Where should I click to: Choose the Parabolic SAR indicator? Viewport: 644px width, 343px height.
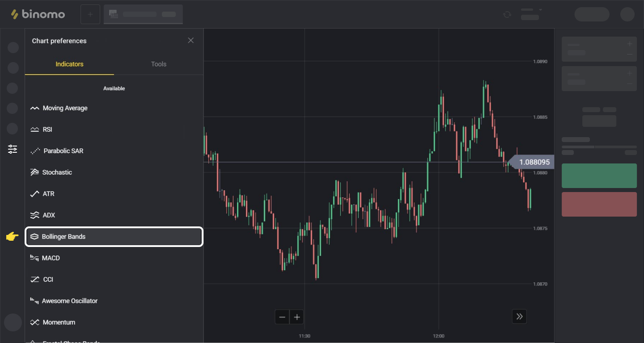point(114,151)
